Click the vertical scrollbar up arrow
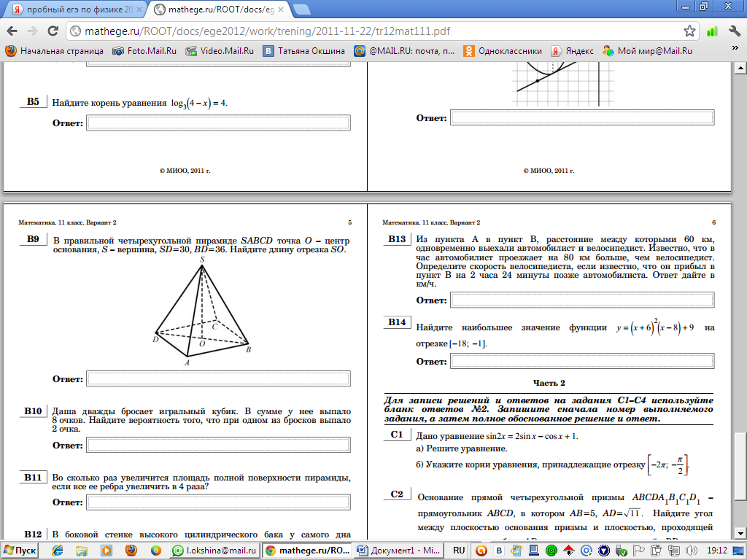 tap(740, 68)
